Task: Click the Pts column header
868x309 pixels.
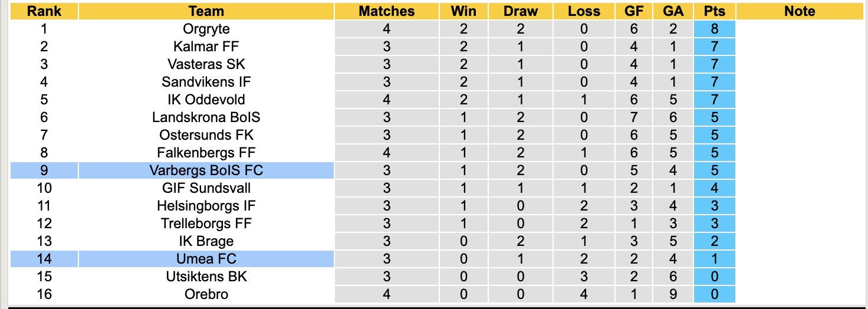Action: (x=714, y=11)
